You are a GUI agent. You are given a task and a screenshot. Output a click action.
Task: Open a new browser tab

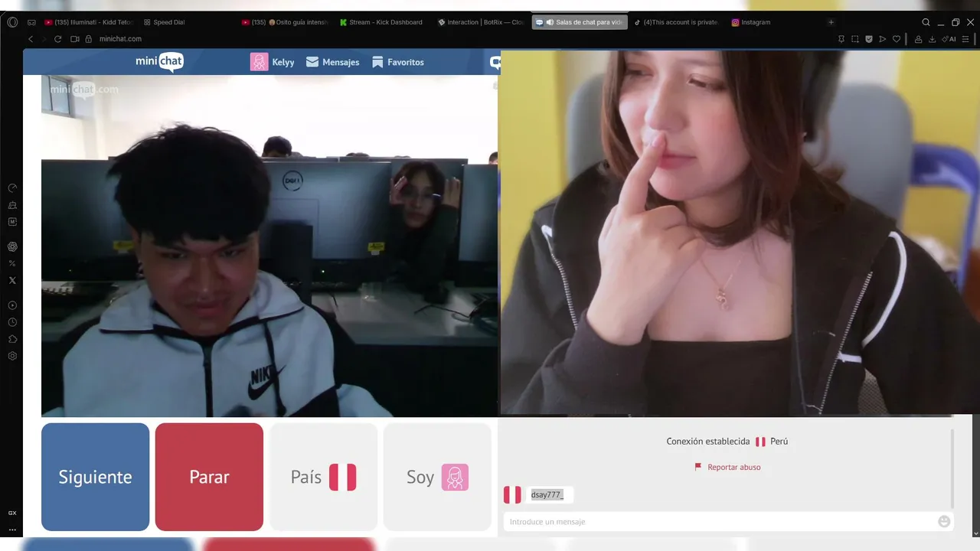point(831,22)
